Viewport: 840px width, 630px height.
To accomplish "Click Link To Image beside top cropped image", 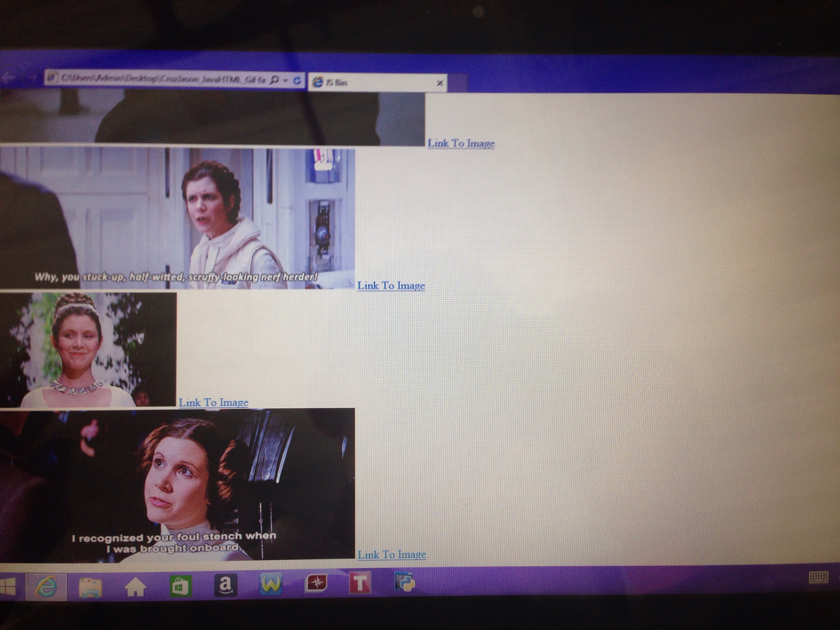I will pos(461,143).
